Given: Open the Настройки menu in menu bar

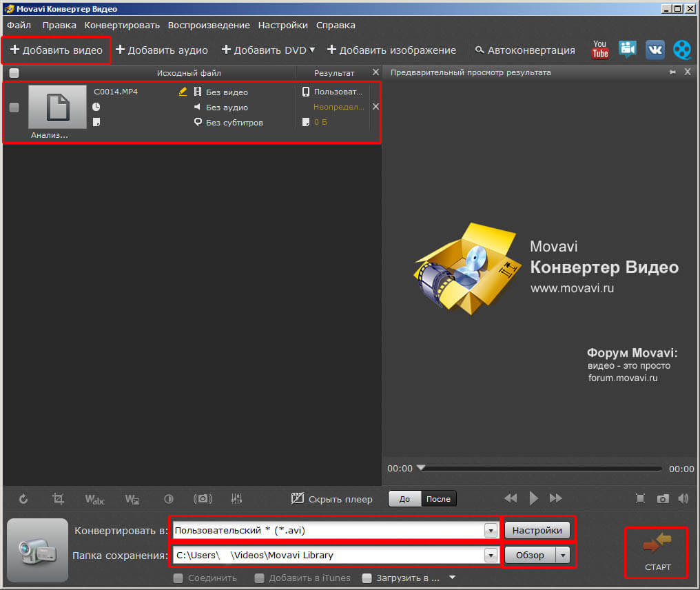Looking at the screenshot, I should pyautogui.click(x=283, y=25).
